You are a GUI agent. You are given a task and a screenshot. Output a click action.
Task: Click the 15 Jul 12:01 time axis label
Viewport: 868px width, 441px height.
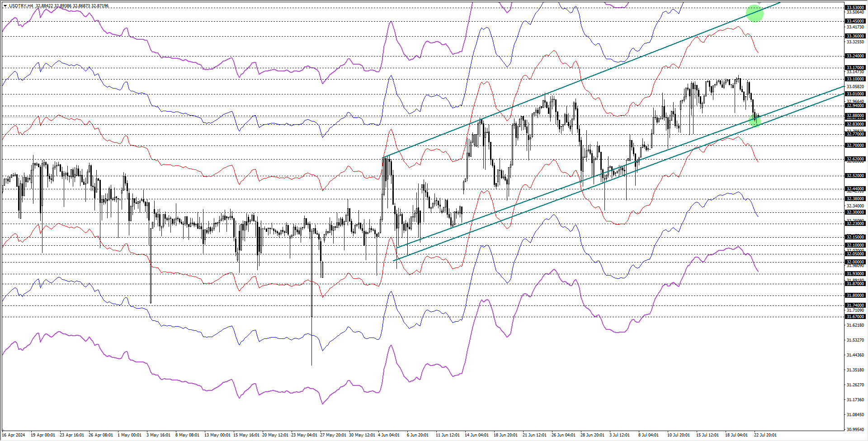(708, 435)
